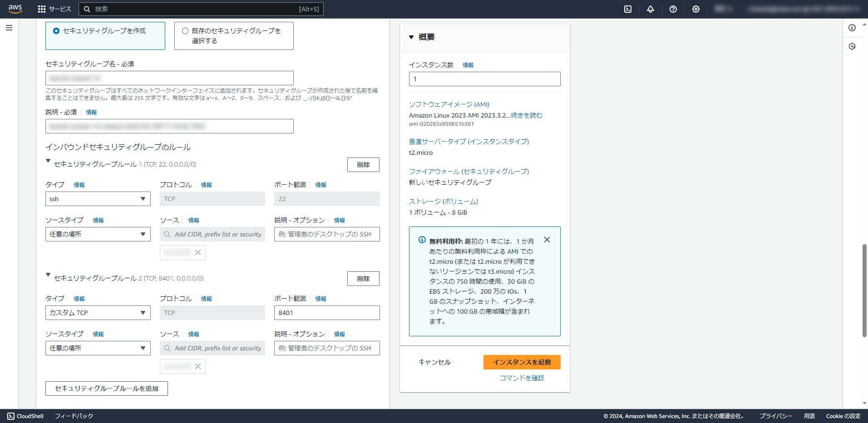Collapse セキュリティグループルール 2 section
This screenshot has height=423, width=868.
(x=48, y=275)
